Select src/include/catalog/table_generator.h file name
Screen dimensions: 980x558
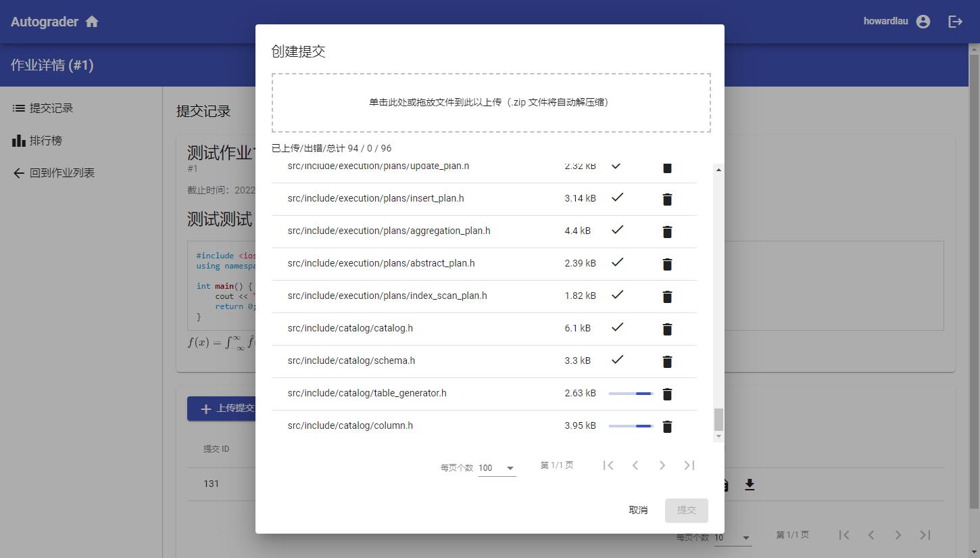[367, 393]
